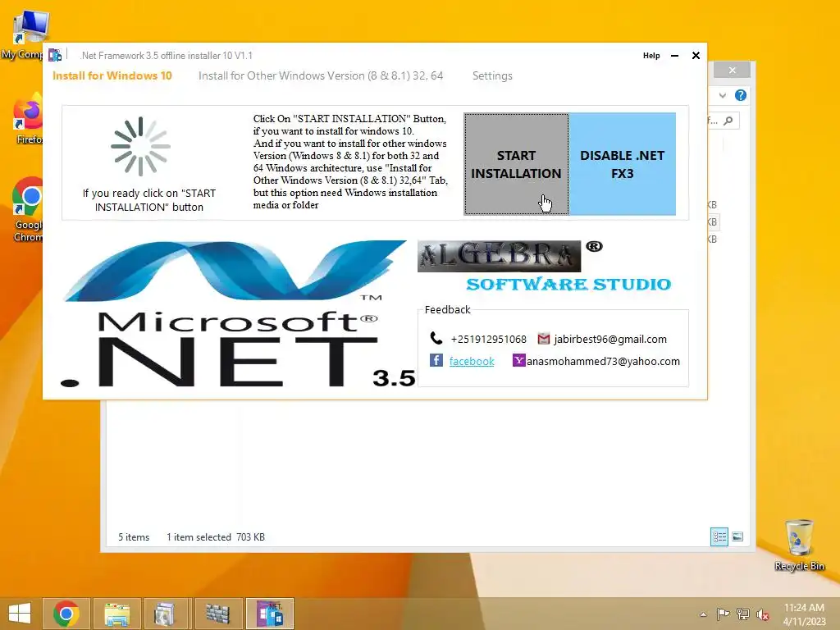Click DISABLE .NET FX3 button
This screenshot has height=630, width=840.
click(x=622, y=164)
